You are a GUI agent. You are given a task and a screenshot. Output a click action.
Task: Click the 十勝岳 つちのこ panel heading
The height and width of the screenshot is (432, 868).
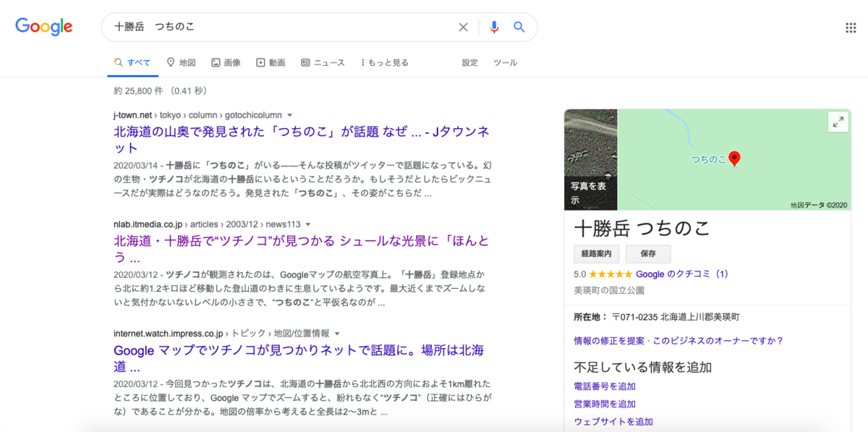642,229
